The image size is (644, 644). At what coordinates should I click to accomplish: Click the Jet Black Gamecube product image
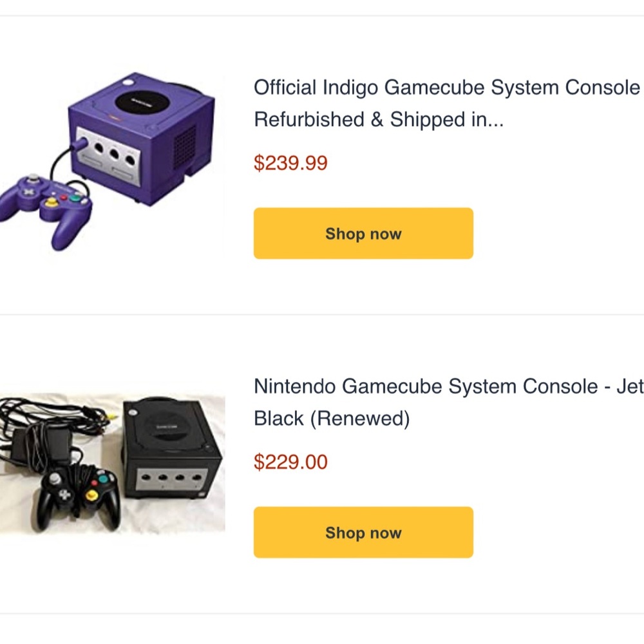(113, 460)
